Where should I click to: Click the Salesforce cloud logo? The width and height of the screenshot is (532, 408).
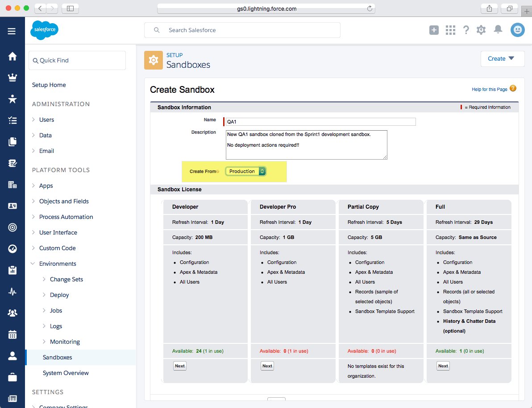coord(45,30)
